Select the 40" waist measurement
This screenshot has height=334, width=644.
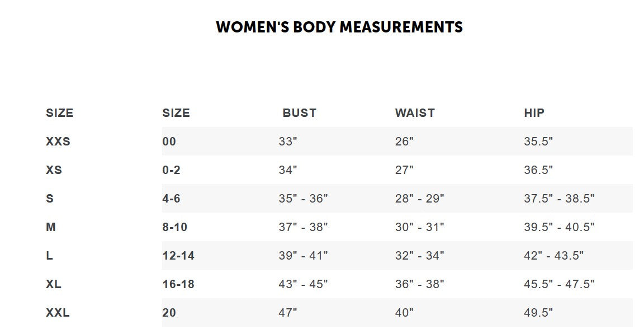pos(404,313)
